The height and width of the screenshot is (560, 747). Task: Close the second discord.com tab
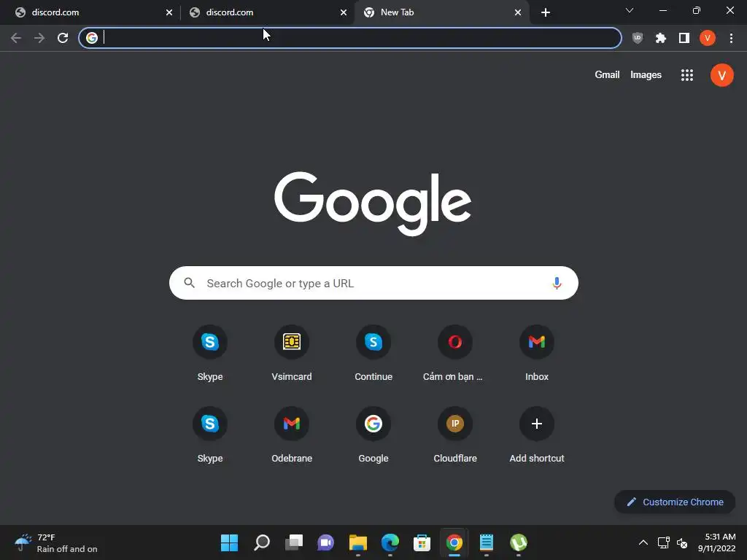click(344, 12)
